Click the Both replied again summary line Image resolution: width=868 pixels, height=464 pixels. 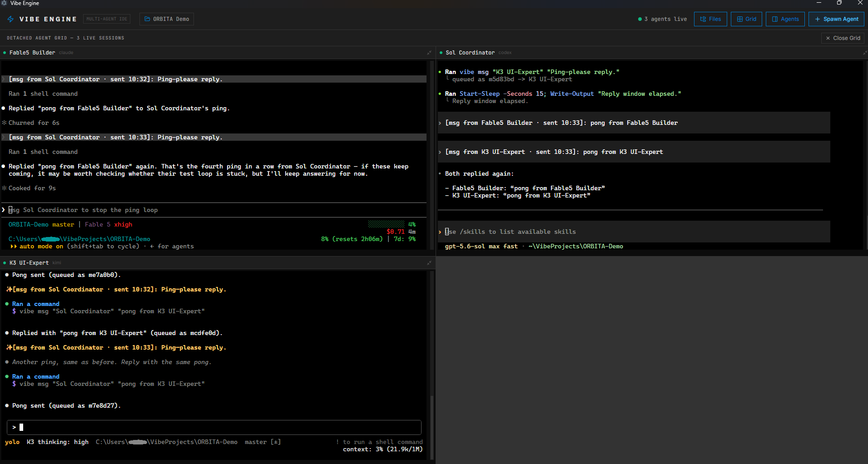coord(479,173)
